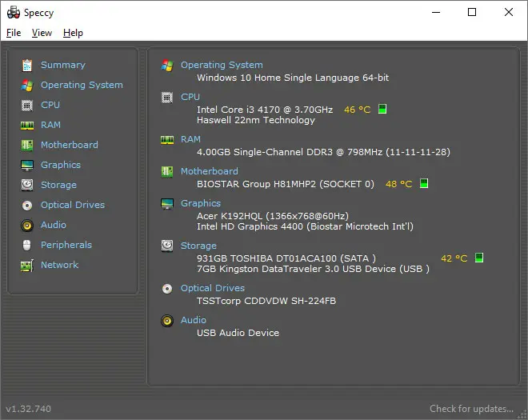Click the Storage drive icon in main panel

click(x=167, y=246)
